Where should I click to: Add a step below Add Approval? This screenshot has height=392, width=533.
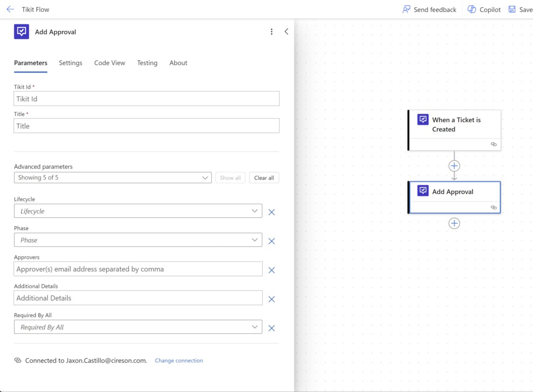click(x=454, y=223)
